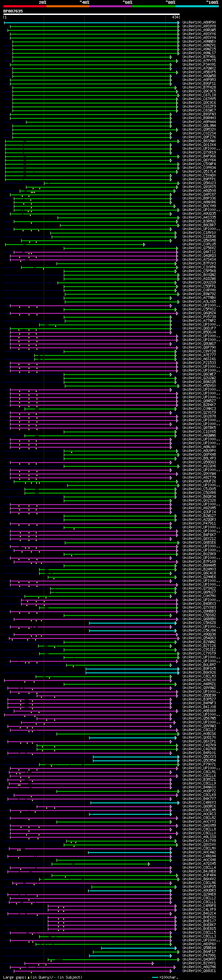Select label UniRef100_A8XP60
This screenshot has height=980, width=222.
tap(199, 944)
